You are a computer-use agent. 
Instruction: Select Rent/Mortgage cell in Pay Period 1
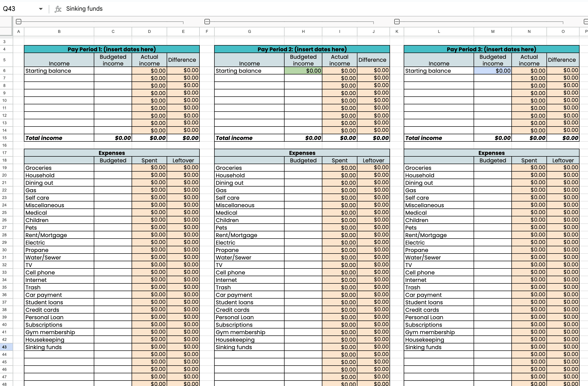click(59, 235)
